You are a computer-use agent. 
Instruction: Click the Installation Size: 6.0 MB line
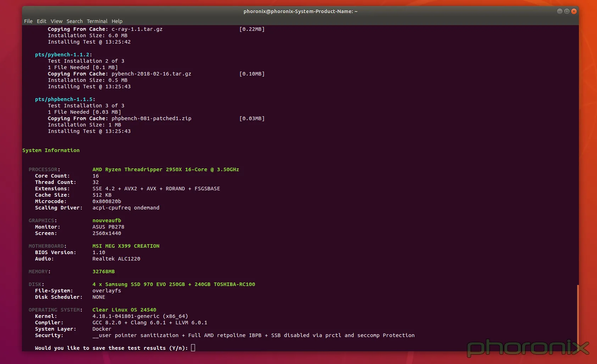88,35
